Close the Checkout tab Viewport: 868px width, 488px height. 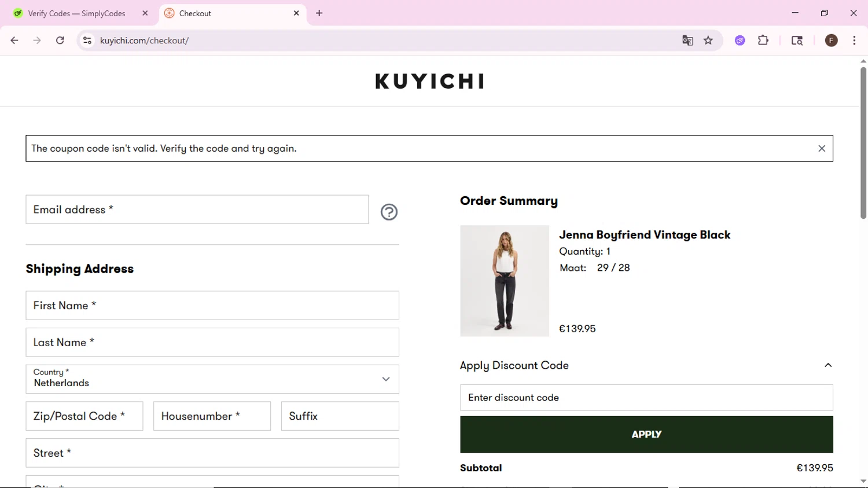(296, 13)
